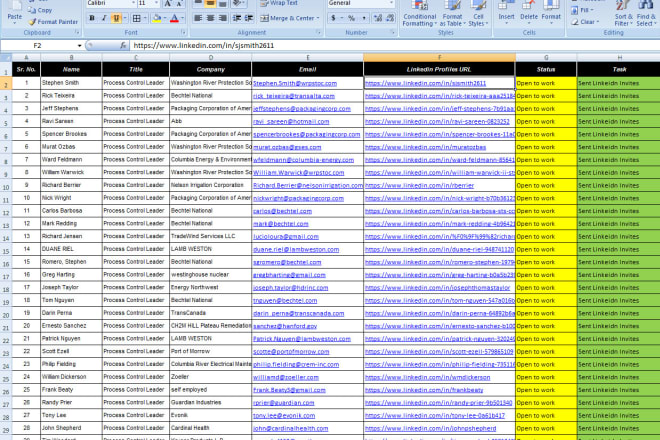Select the cell containing Tom Nguyen

(x=71, y=300)
